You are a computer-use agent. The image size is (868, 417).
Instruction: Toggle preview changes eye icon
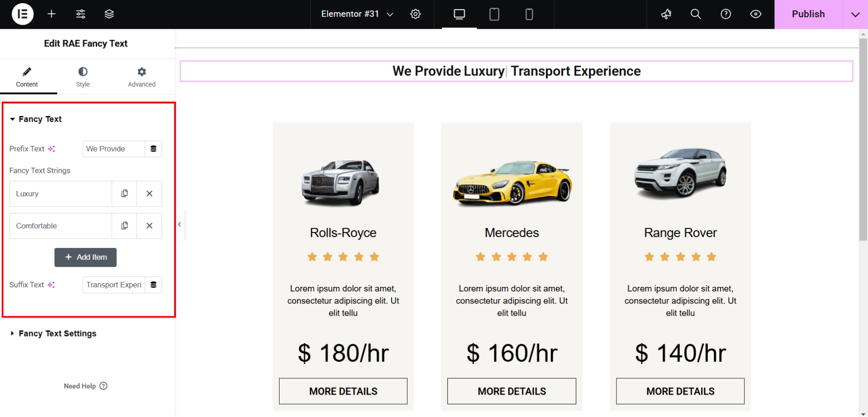[756, 14]
